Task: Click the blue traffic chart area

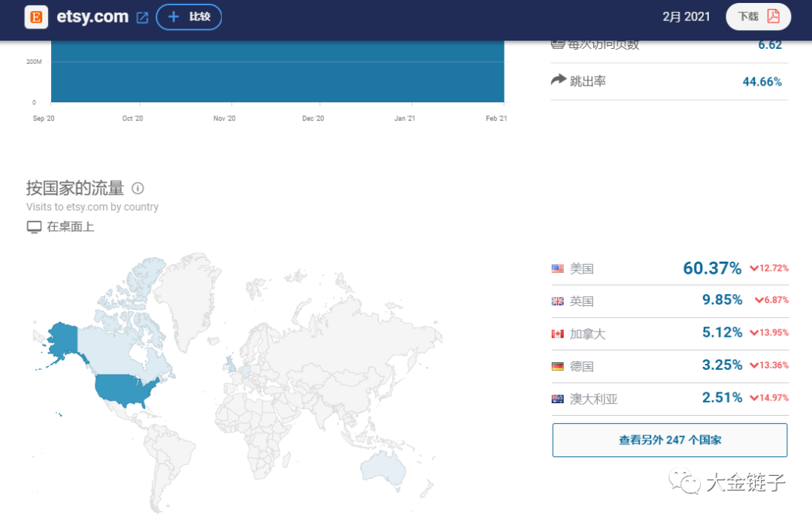Action: tap(277, 71)
